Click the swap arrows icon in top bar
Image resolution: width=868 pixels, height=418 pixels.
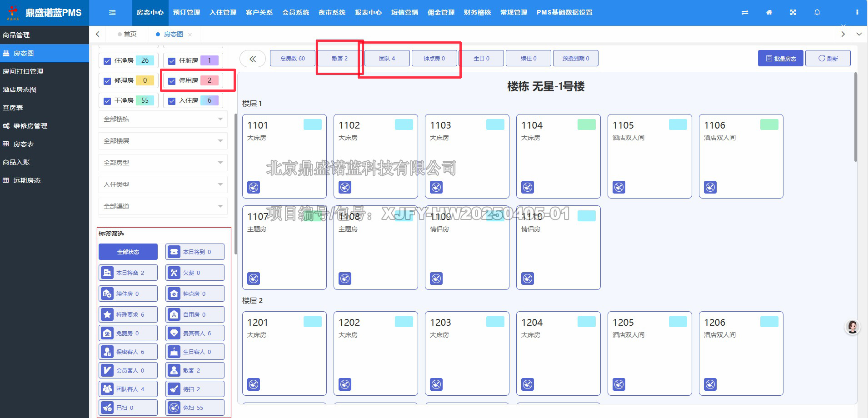(x=745, y=12)
